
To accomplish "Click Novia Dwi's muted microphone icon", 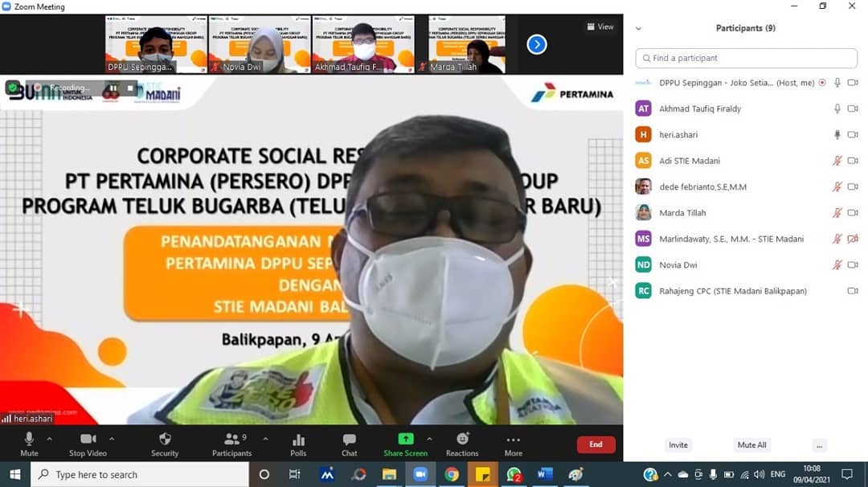I will (837, 264).
